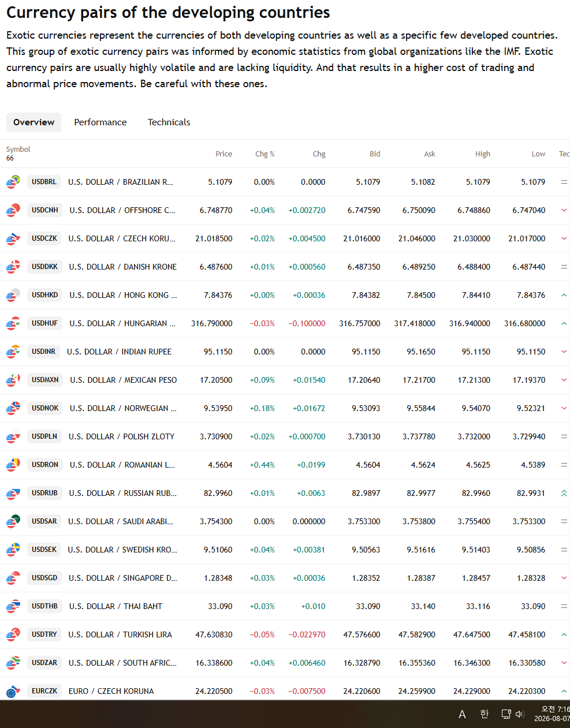Click the USDZAR flag pair icon
Image resolution: width=570 pixels, height=728 pixels.
tap(13, 663)
